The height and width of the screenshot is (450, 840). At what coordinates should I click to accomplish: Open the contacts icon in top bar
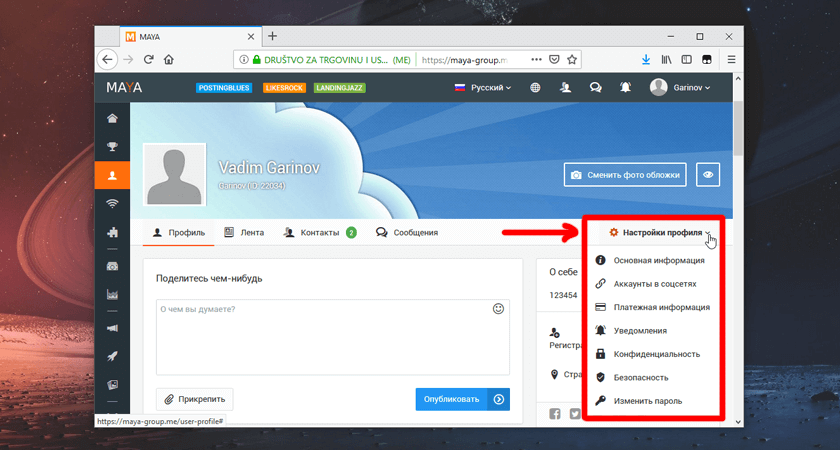(x=565, y=88)
